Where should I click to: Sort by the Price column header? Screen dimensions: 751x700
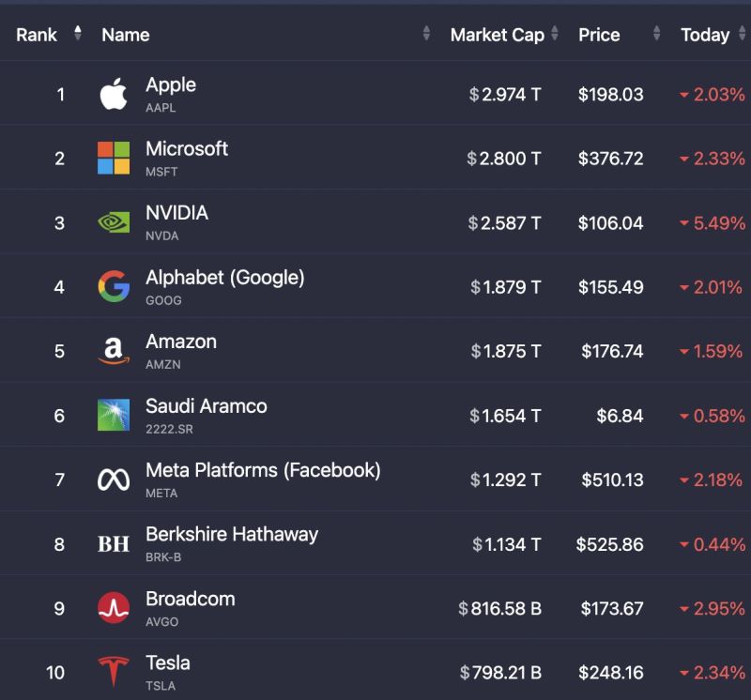(x=599, y=35)
